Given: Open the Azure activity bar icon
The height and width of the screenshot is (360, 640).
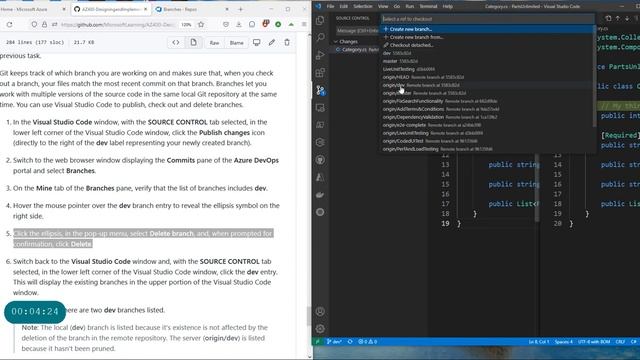Looking at the screenshot, I should click(320, 177).
